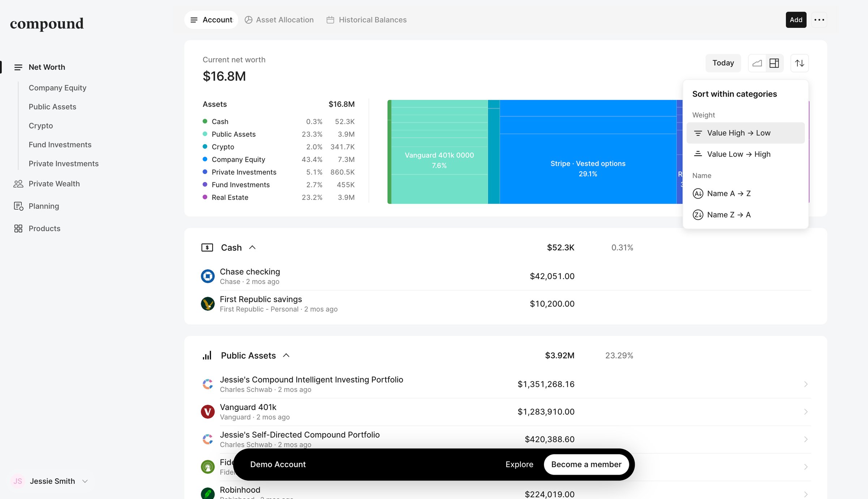
Task: Click the Cash section dollar icon
Action: coord(207,248)
